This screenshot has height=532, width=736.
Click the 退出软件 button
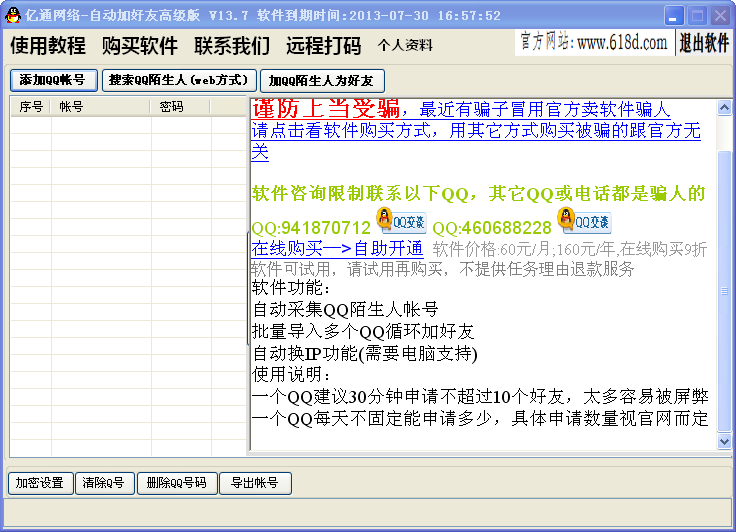point(704,43)
